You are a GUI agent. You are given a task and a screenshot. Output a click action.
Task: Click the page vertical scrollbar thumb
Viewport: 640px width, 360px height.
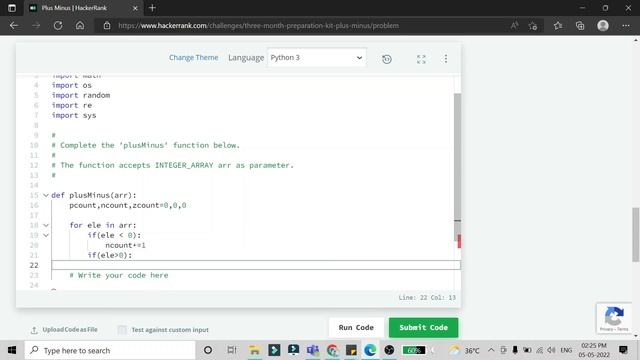(636, 235)
